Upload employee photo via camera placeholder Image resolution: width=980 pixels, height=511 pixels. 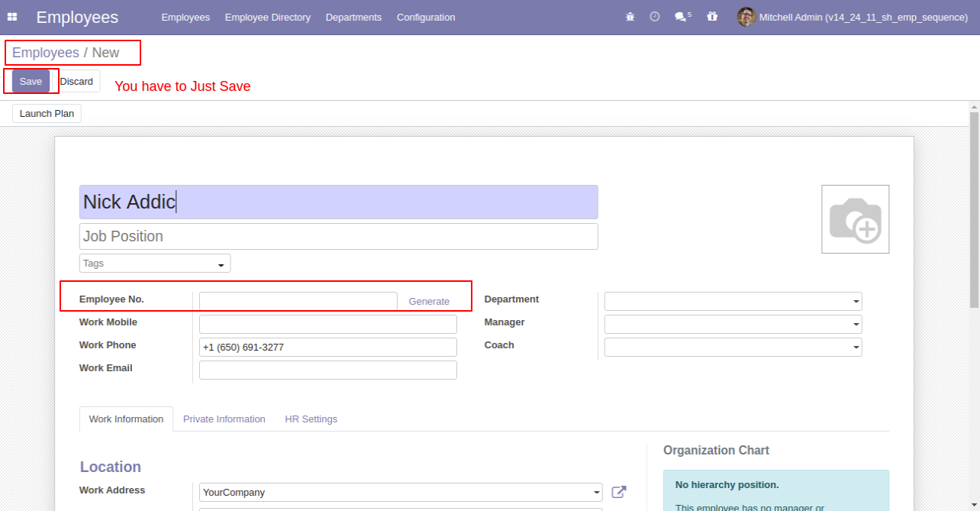tap(856, 219)
